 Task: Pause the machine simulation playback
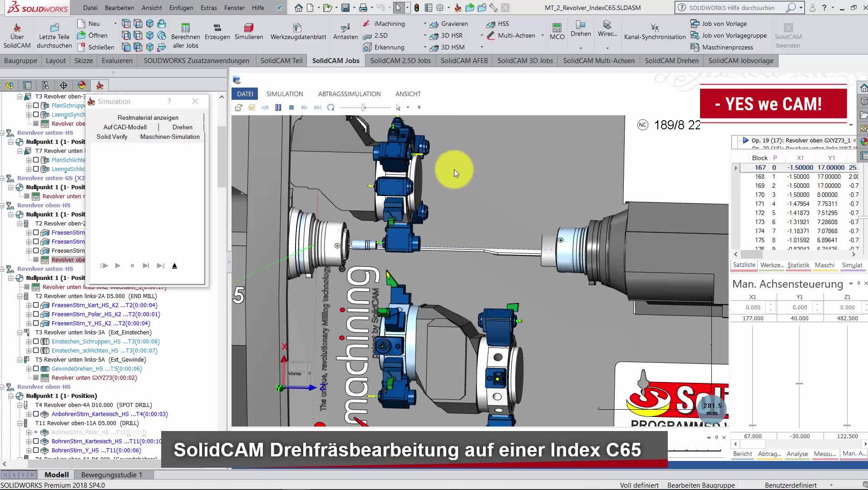point(278,108)
